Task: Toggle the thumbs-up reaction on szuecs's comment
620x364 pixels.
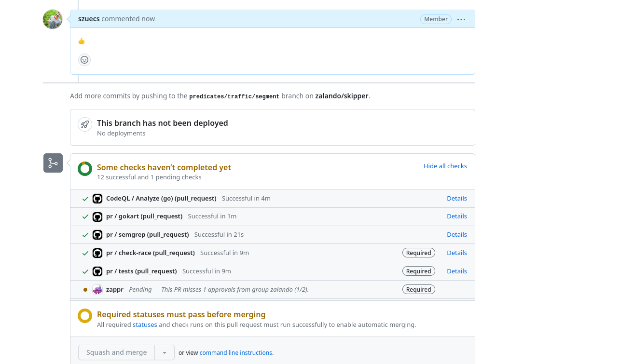Action: pos(82,41)
